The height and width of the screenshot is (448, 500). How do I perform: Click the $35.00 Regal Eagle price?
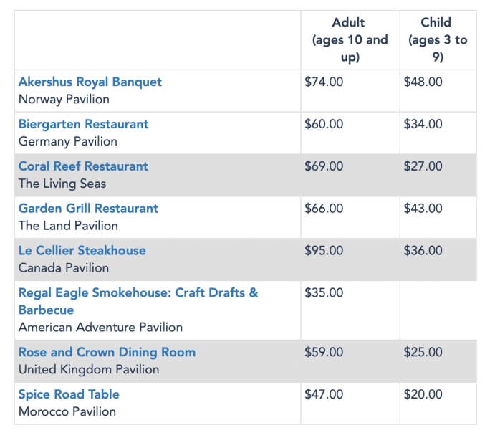[x=324, y=292]
